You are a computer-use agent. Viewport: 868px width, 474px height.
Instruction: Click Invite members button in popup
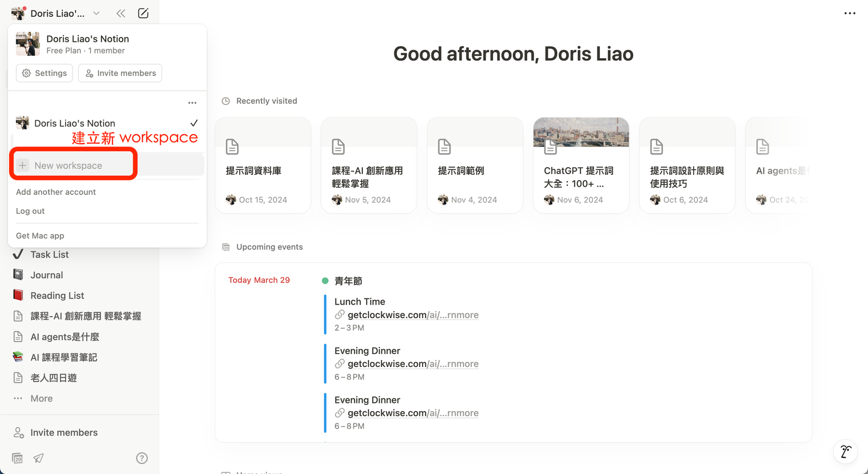pos(120,73)
